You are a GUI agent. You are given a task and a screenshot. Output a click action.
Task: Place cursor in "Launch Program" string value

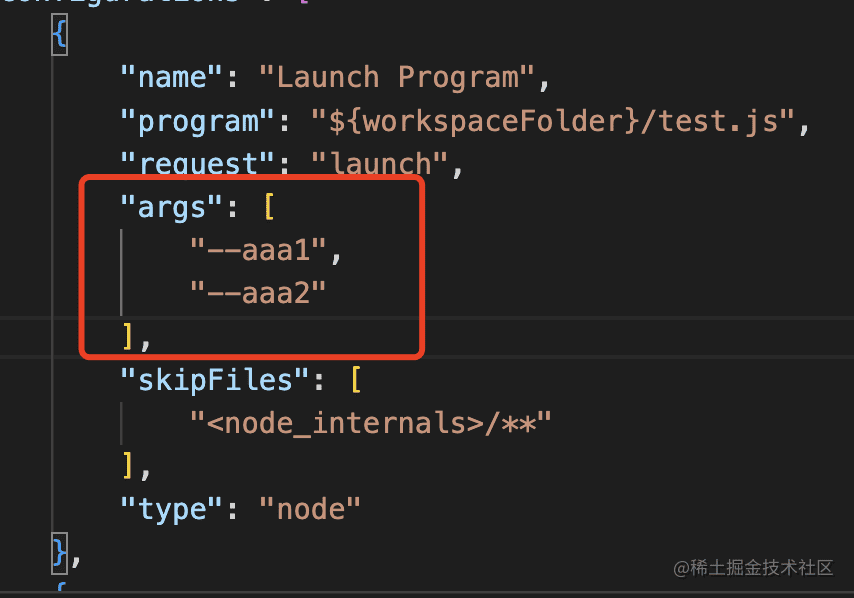pos(399,77)
